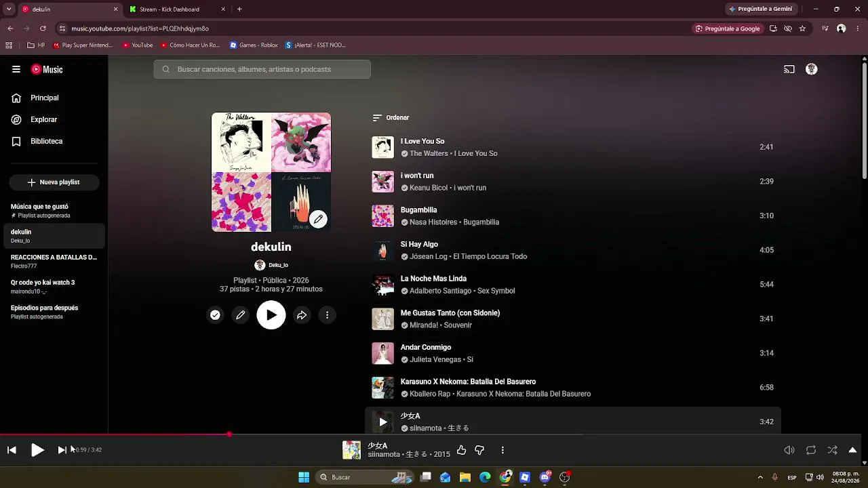The image size is (868, 488).
Task: Open the HP bookmarks folder
Action: (36, 45)
